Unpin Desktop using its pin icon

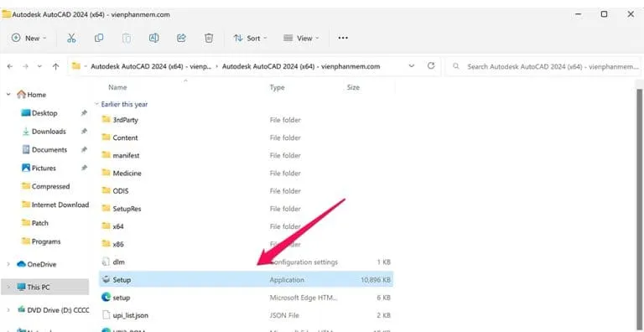(x=84, y=113)
